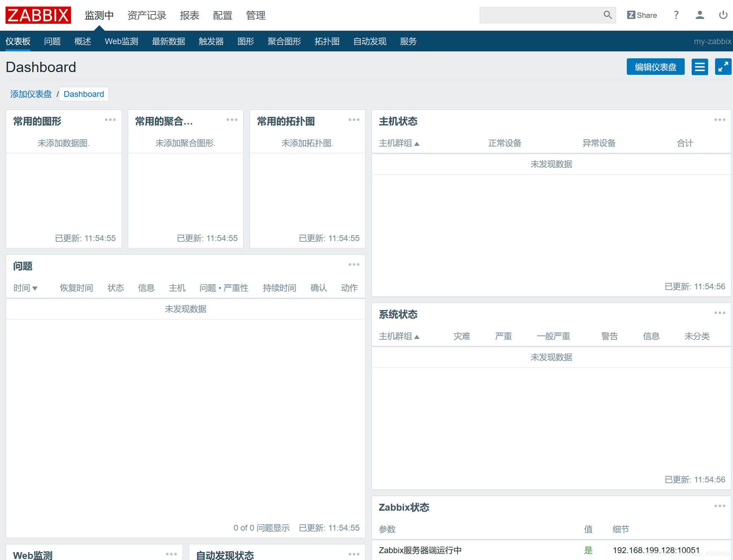Click the ZABBIX logo
This screenshot has height=560, width=733.
coord(38,15)
